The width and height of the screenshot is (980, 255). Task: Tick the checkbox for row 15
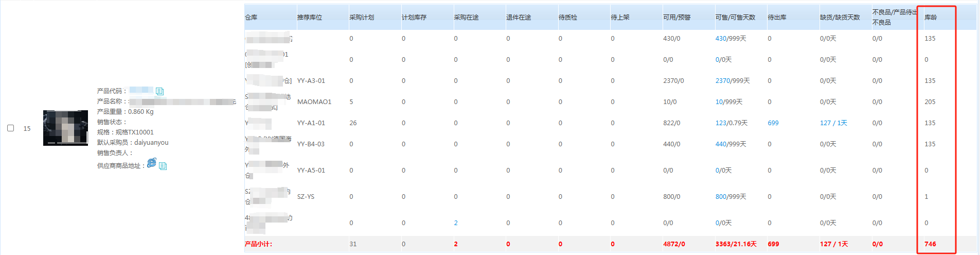click(10, 128)
